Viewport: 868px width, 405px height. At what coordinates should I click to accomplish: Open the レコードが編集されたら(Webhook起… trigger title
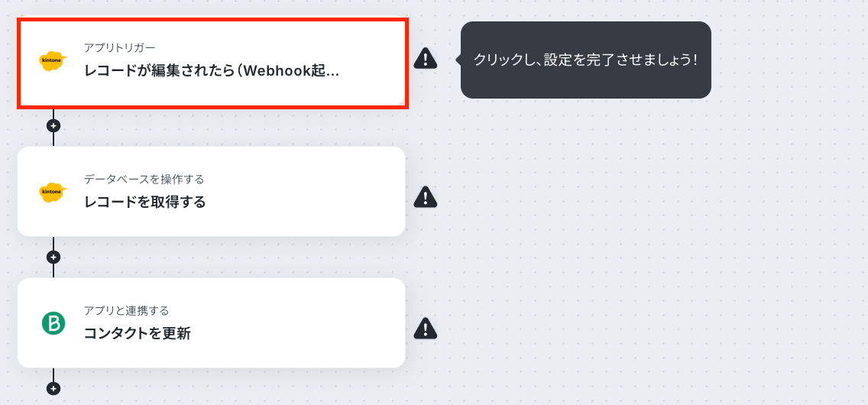[x=212, y=71]
